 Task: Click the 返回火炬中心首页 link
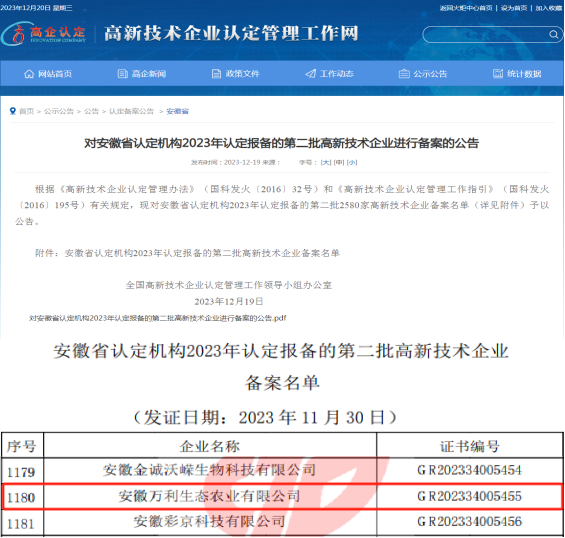(x=466, y=8)
